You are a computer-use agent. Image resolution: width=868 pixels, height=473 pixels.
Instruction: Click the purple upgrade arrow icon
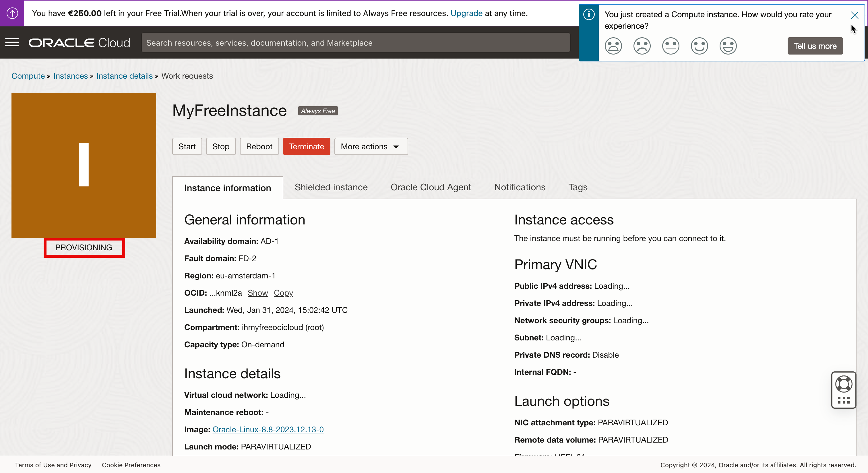click(12, 13)
